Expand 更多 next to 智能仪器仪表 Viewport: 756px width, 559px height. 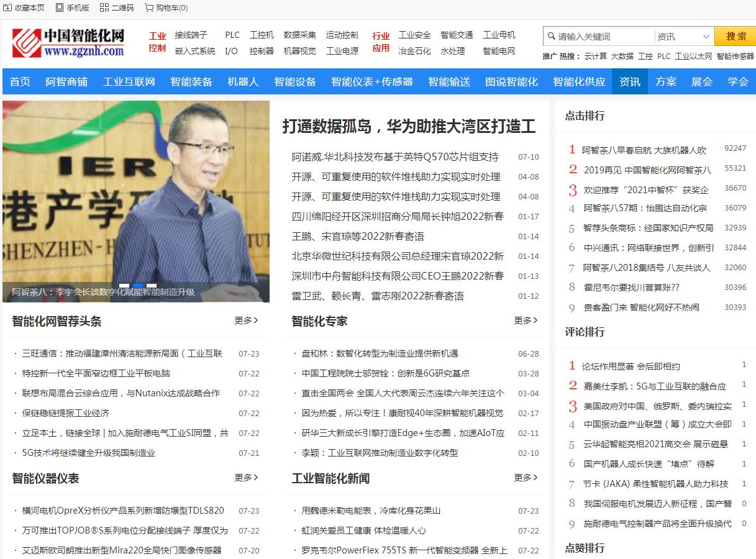click(246, 478)
